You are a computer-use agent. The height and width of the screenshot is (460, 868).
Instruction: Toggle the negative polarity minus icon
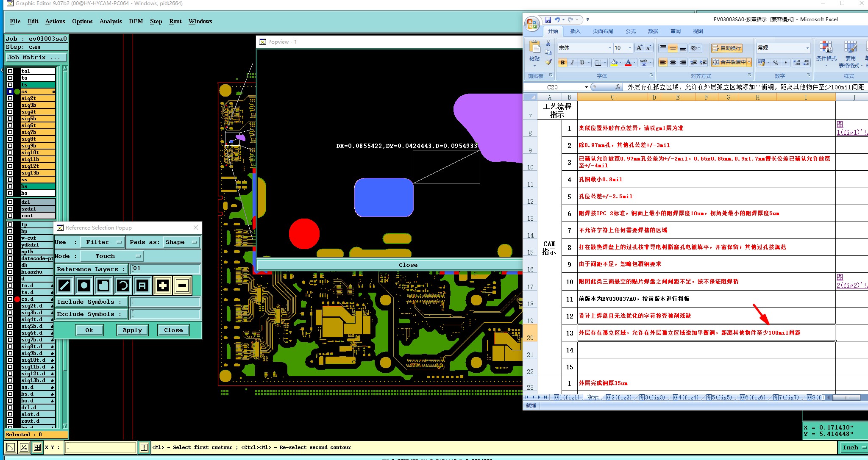point(182,286)
